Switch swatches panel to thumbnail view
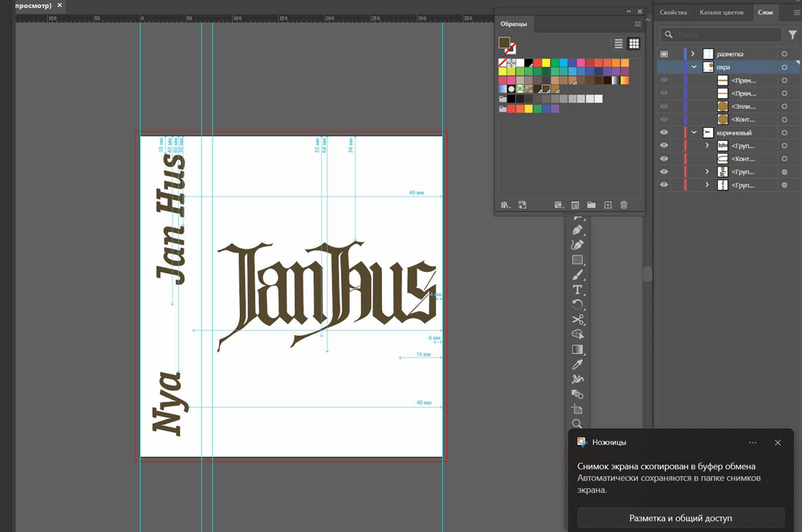Image resolution: width=802 pixels, height=532 pixels. pyautogui.click(x=634, y=43)
